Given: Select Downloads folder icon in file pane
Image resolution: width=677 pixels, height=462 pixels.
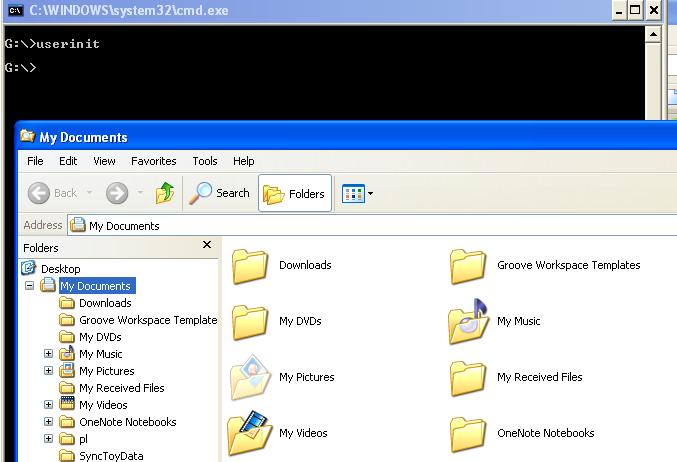Looking at the screenshot, I should [x=250, y=266].
